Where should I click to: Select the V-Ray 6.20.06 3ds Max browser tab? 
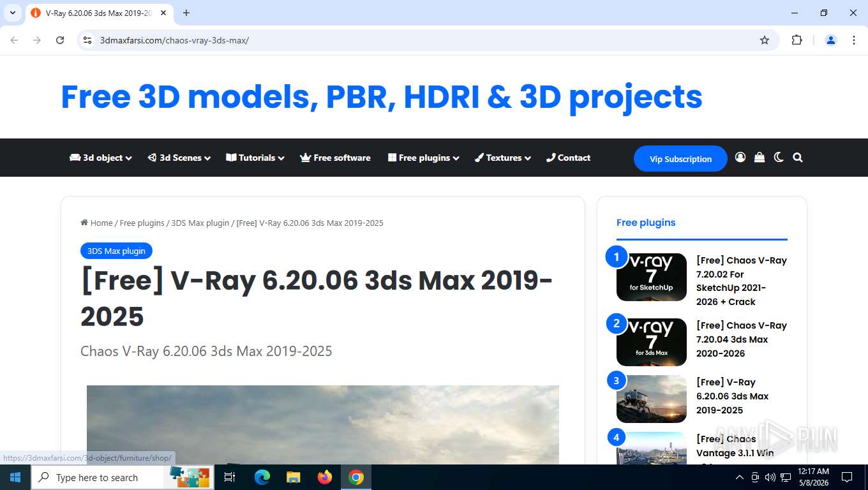pos(99,13)
